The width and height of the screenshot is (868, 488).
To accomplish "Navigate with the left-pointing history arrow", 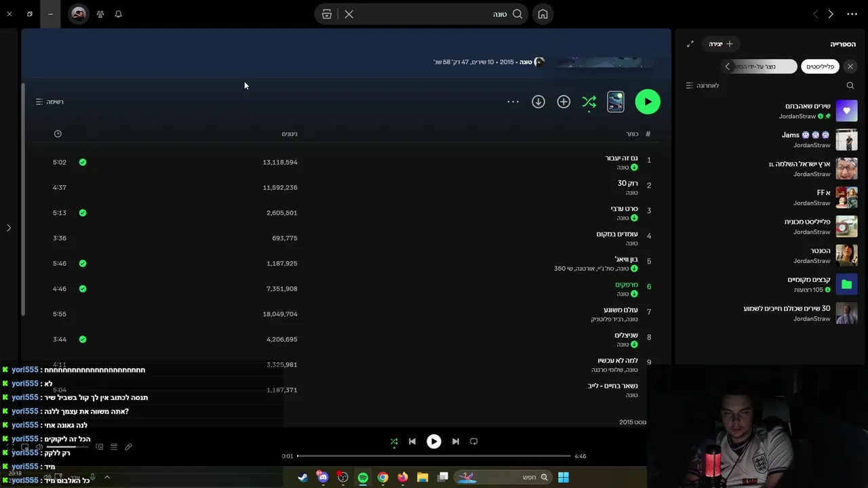I will [x=815, y=14].
